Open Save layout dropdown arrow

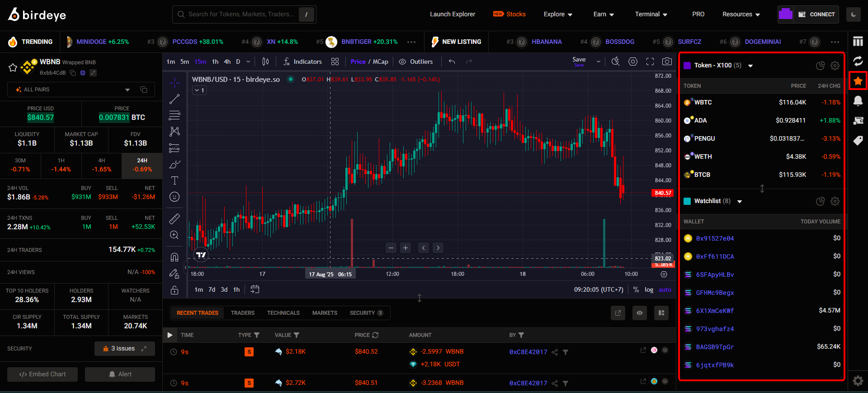(x=598, y=62)
